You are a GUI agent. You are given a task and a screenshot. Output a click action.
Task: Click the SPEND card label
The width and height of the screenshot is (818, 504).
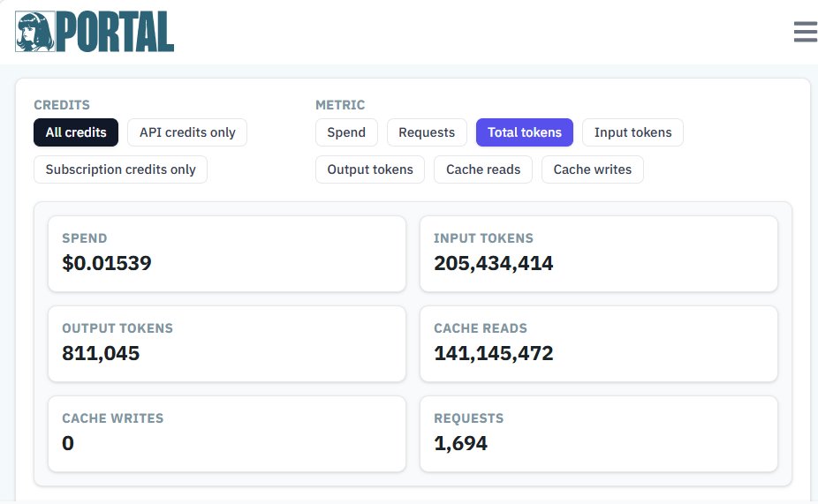[x=85, y=238]
